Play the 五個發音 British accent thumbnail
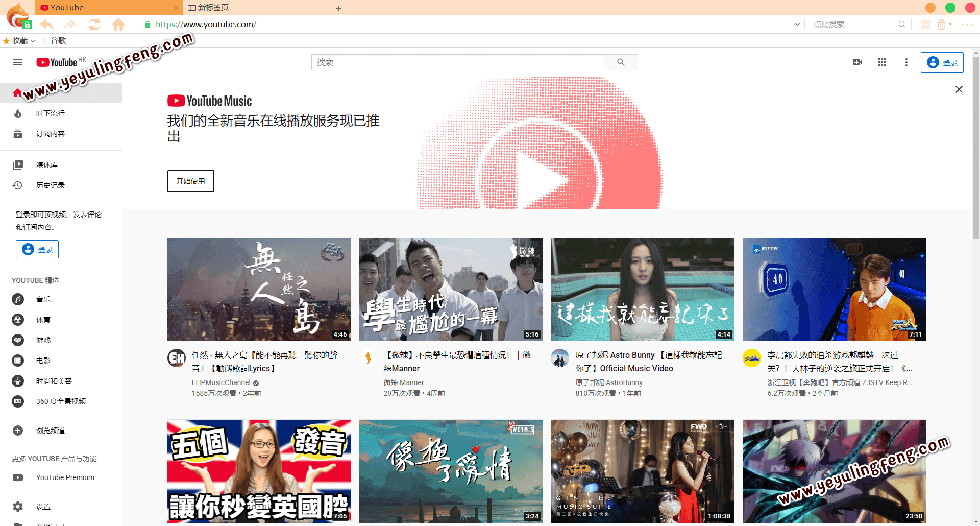Image resolution: width=980 pixels, height=526 pixels. (x=259, y=471)
